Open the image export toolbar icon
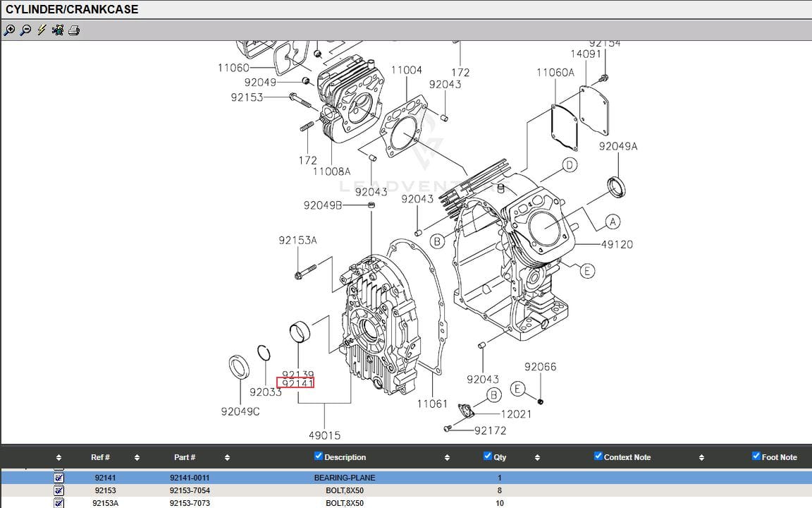812x508 pixels. pyautogui.click(x=57, y=30)
